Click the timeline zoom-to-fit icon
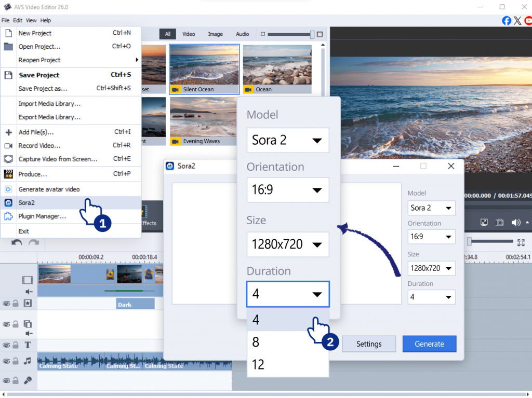532x398 pixels. click(521, 242)
